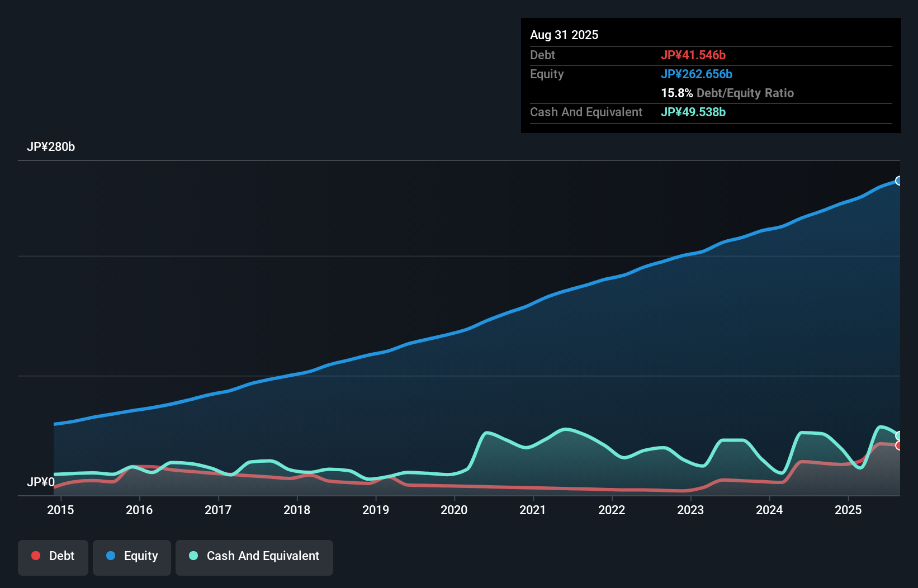Toggle the Cash And Equivalent series visibility
The image size is (918, 588).
point(254,556)
